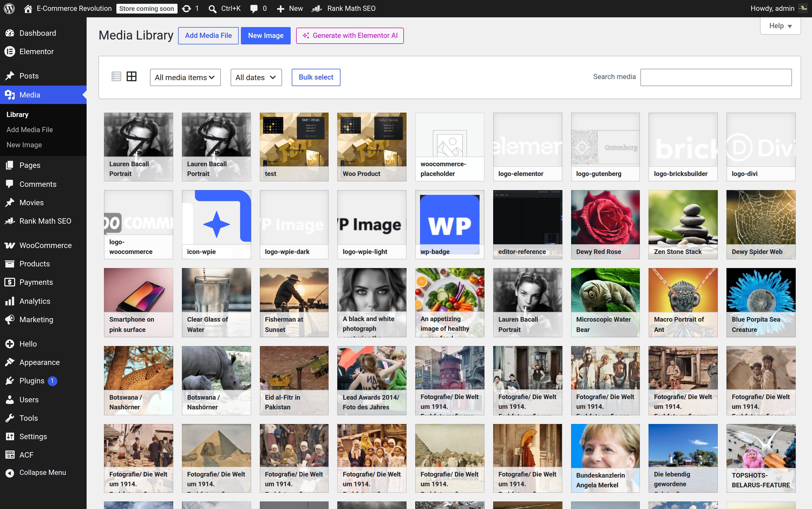The image size is (812, 509).
Task: Click the admin user avatar
Action: [x=803, y=8]
